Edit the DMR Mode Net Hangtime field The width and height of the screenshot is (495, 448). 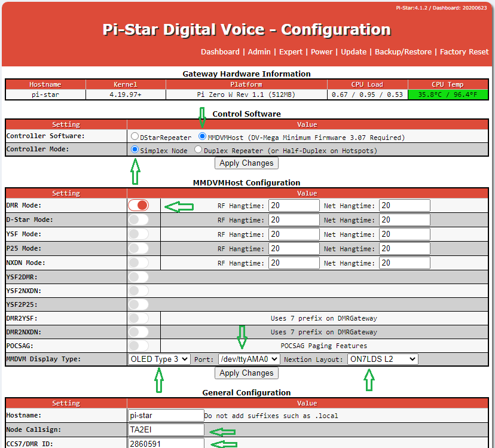coord(404,205)
